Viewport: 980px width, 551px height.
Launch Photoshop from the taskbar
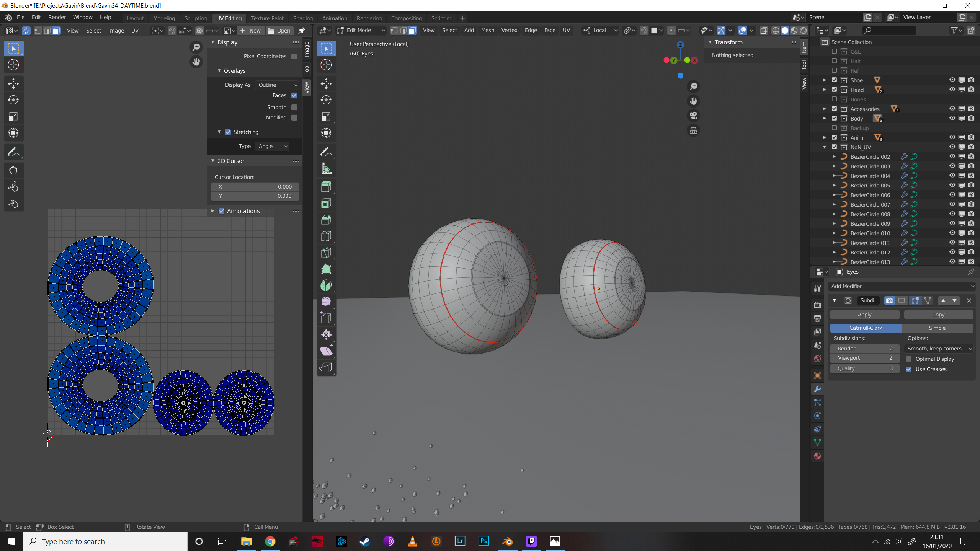483,541
